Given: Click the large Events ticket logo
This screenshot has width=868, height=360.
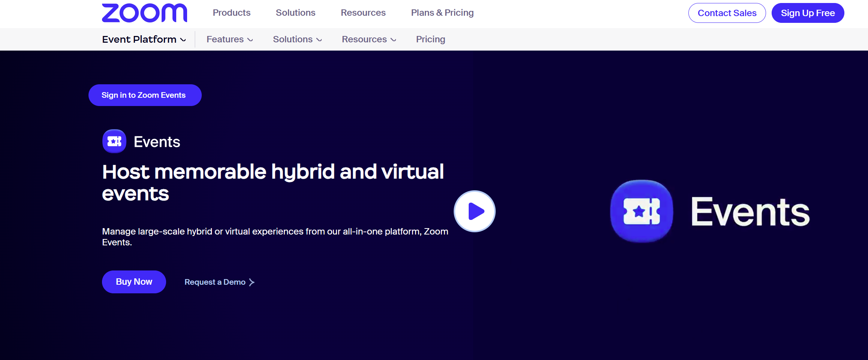Looking at the screenshot, I should coord(642,211).
